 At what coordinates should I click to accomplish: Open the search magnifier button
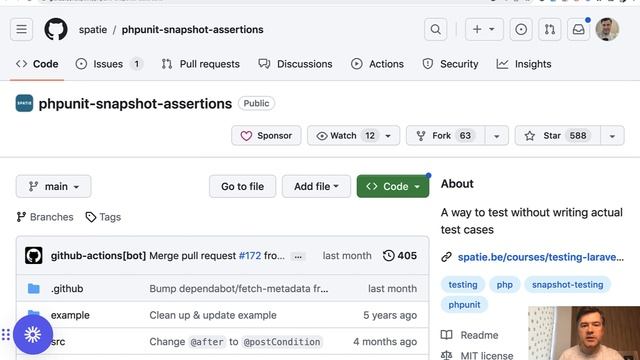pos(436,29)
